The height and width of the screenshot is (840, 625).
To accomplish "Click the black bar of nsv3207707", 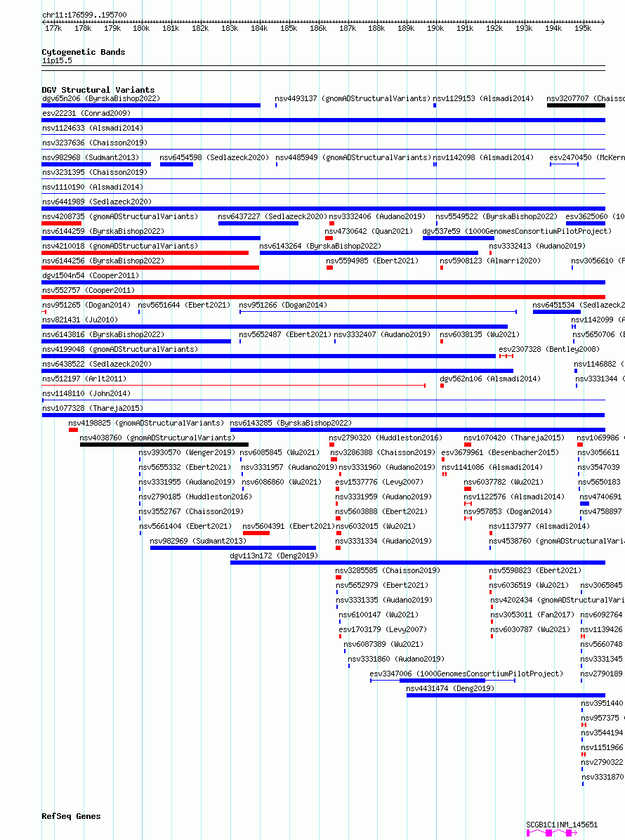I will [x=576, y=105].
